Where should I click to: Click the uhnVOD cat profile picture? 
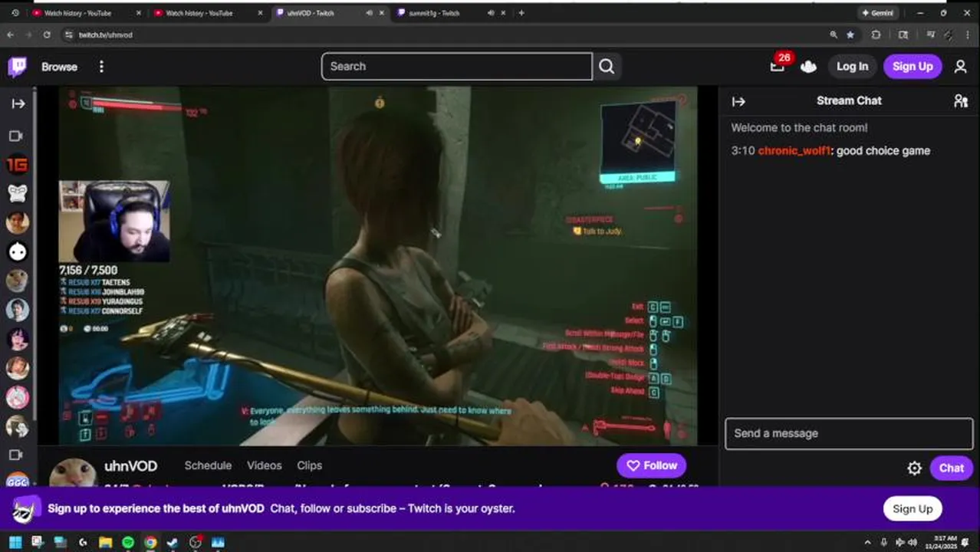pos(73,472)
